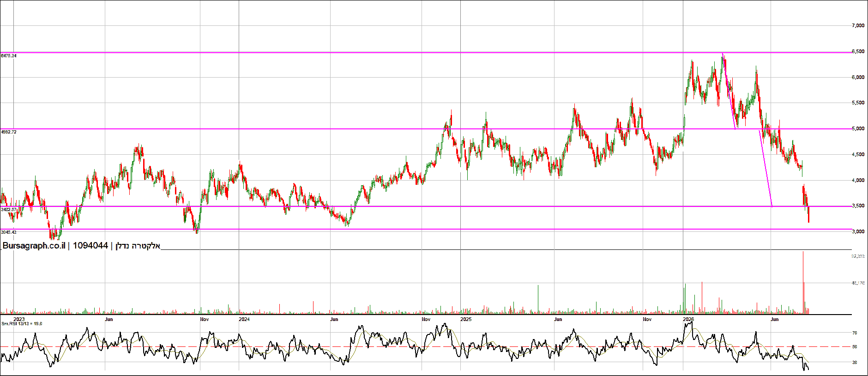Click the 4,500 price axis label
This screenshot has width=868, height=376.
pyautogui.click(x=858, y=155)
